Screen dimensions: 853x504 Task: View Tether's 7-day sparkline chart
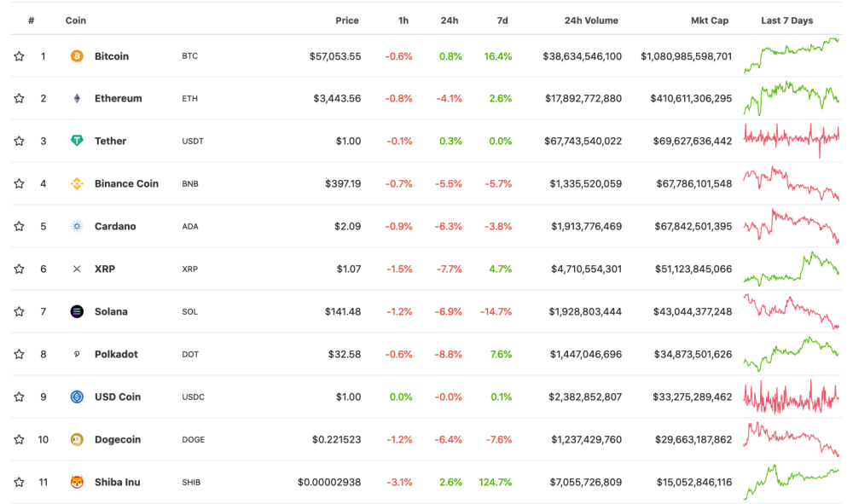792,140
